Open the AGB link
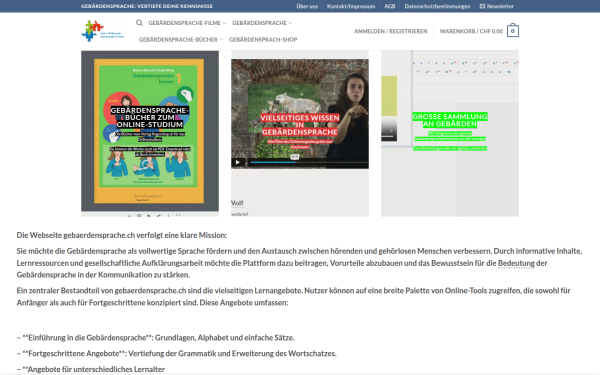This screenshot has width=600, height=375. click(x=390, y=6)
